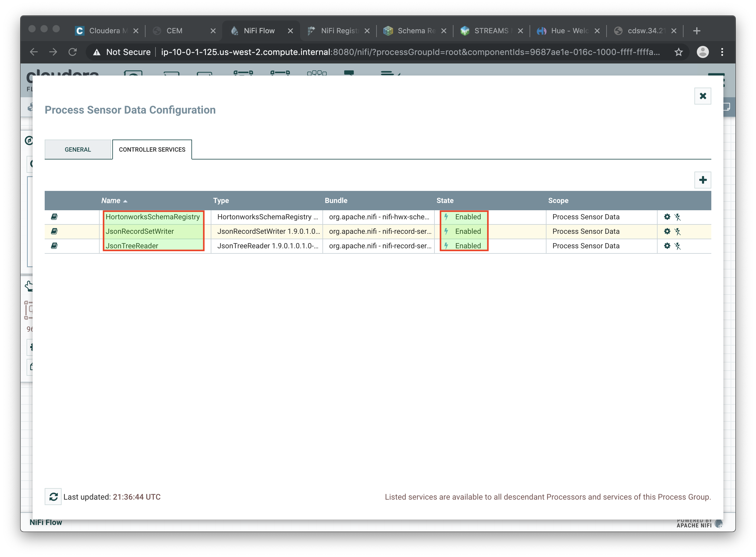This screenshot has height=557, width=756.
Task: Click the book icon beside JsonTreeReader
Action: click(x=54, y=246)
